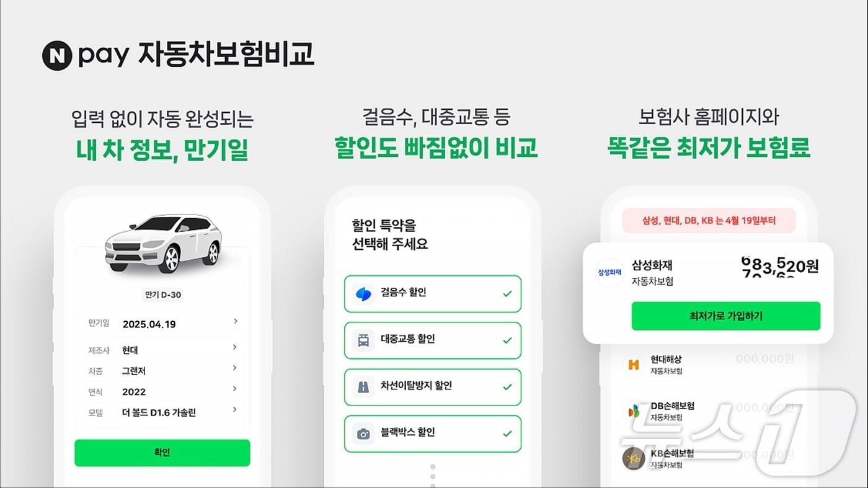This screenshot has height=488, width=868.
Task: Toggle the 대중교통 할인 checkmark
Action: click(x=507, y=340)
